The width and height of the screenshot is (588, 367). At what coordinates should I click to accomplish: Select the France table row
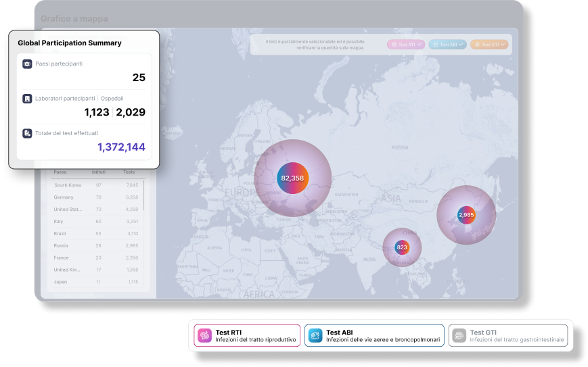pyautogui.click(x=96, y=258)
